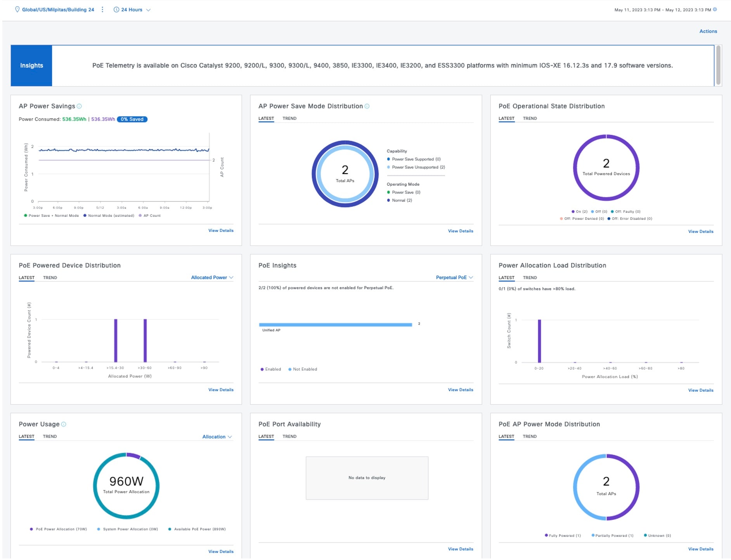Expand the 24 Hours time range dropdown

[132, 10]
